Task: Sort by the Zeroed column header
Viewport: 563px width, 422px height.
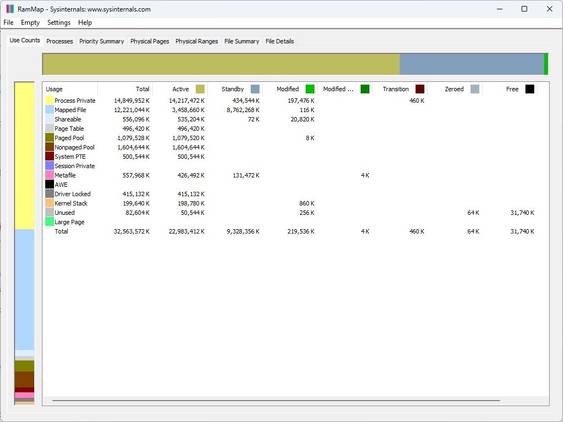Action: [455, 89]
